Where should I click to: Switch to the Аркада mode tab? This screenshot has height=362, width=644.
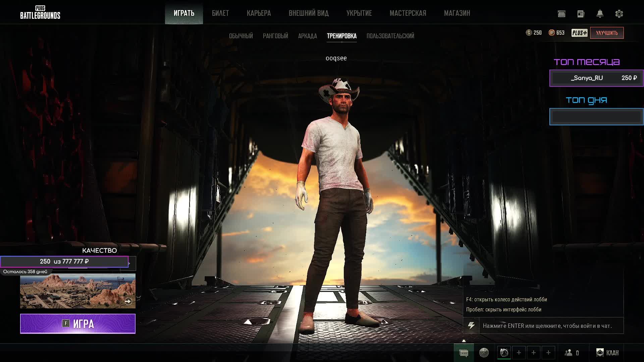(307, 36)
